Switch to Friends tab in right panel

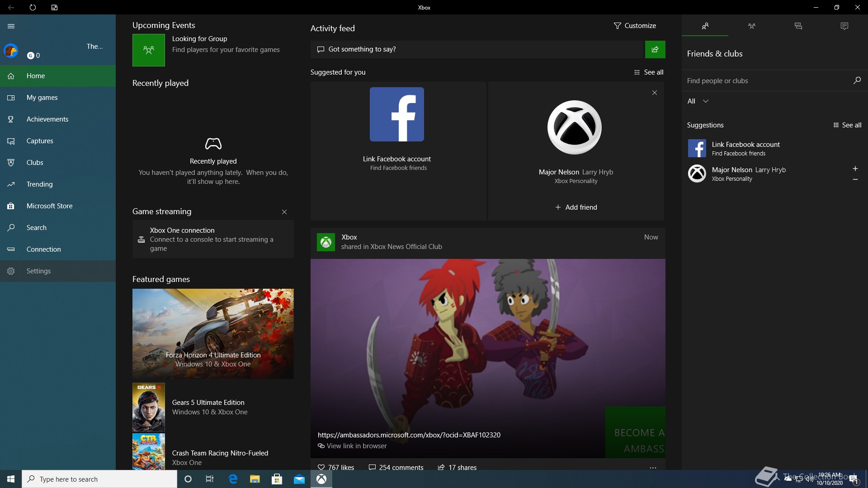tap(705, 26)
